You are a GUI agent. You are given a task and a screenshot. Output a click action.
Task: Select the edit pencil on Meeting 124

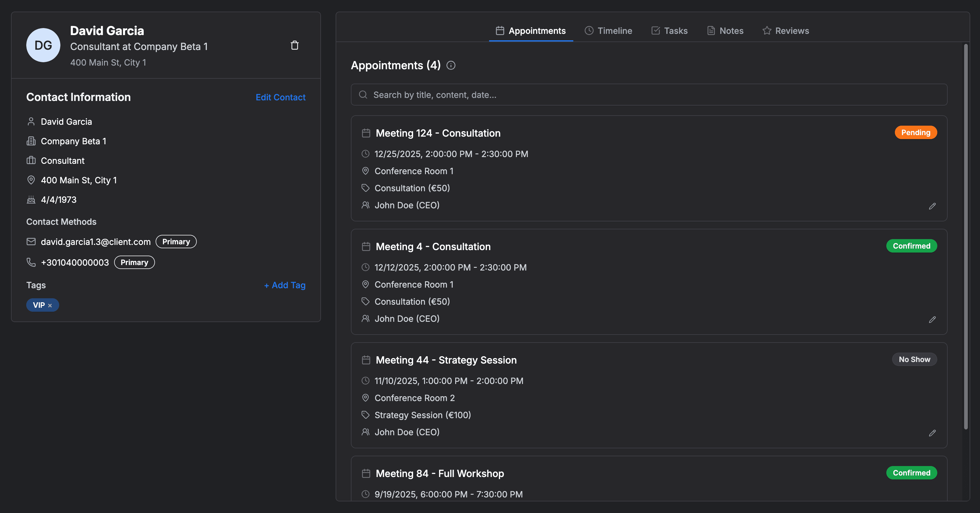pos(932,206)
